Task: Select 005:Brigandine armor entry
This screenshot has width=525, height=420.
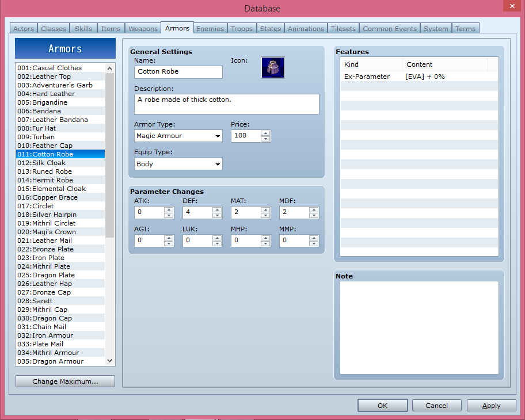Action: tap(60, 102)
